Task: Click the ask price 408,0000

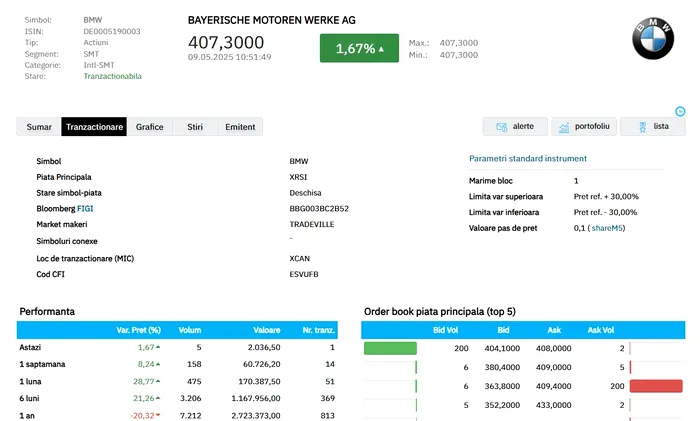Action: click(554, 348)
